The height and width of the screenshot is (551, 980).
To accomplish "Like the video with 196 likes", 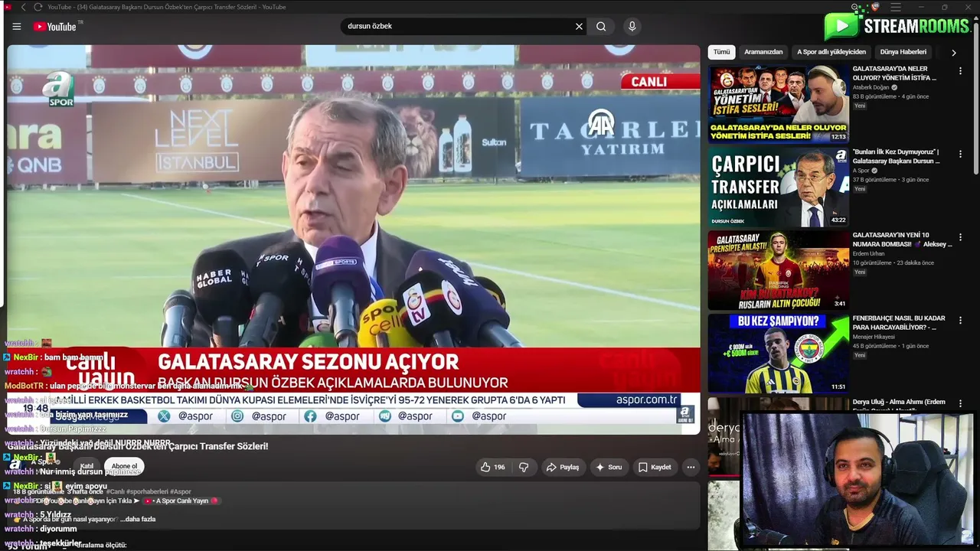I will click(492, 467).
